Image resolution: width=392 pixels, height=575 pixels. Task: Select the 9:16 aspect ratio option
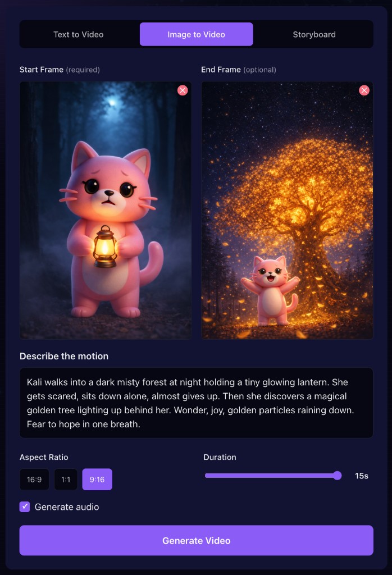pyautogui.click(x=97, y=480)
